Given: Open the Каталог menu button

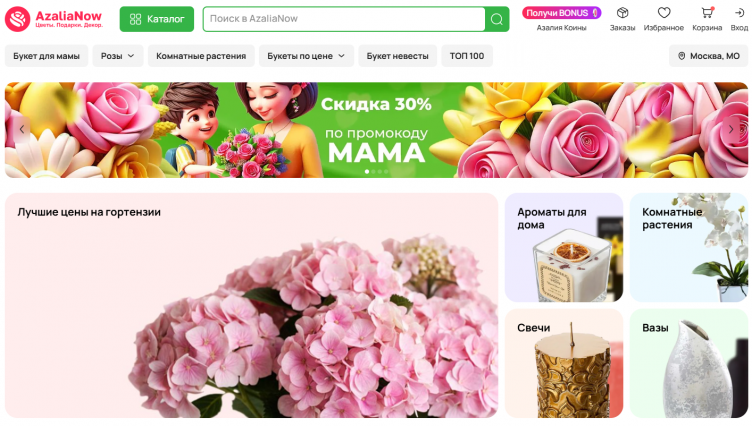Looking at the screenshot, I should pyautogui.click(x=157, y=19).
